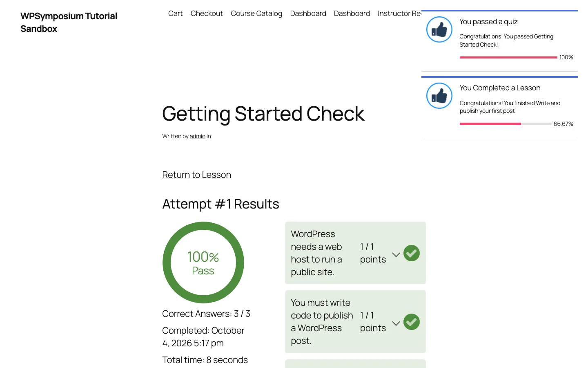
Task: Open the first Dashboard menu link
Action: [x=308, y=13]
